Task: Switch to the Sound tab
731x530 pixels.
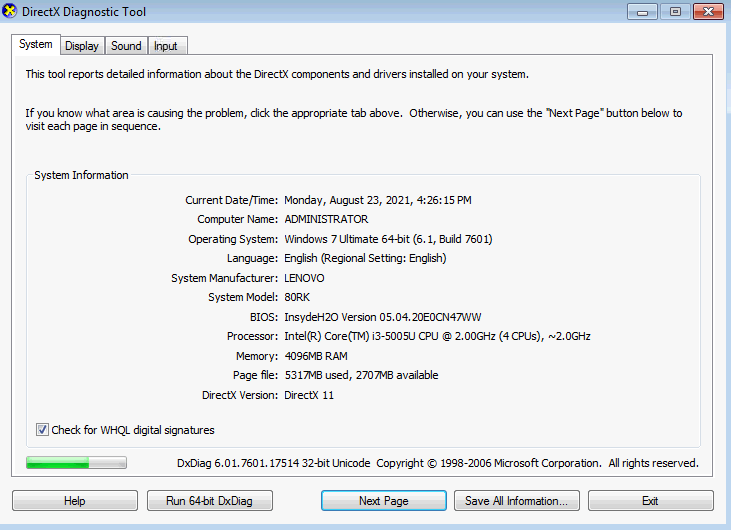Action: tap(126, 46)
